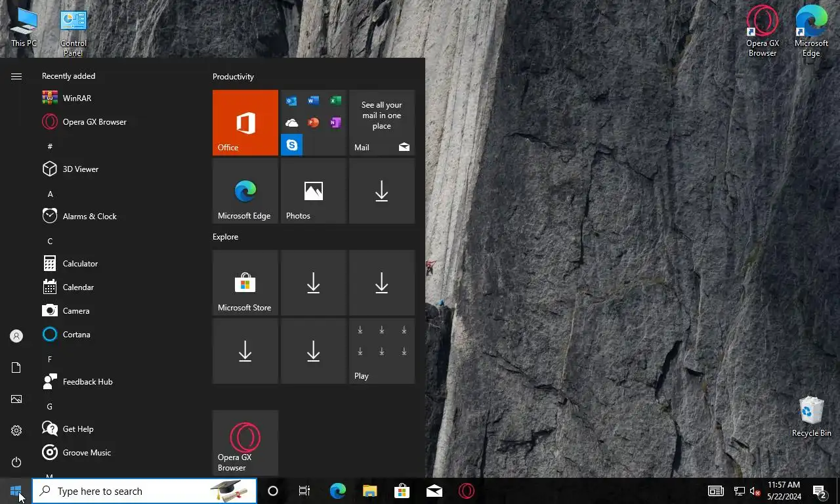This screenshot has height=504, width=840.
Task: Select Control Panel desktop icon
Action: tap(73, 31)
